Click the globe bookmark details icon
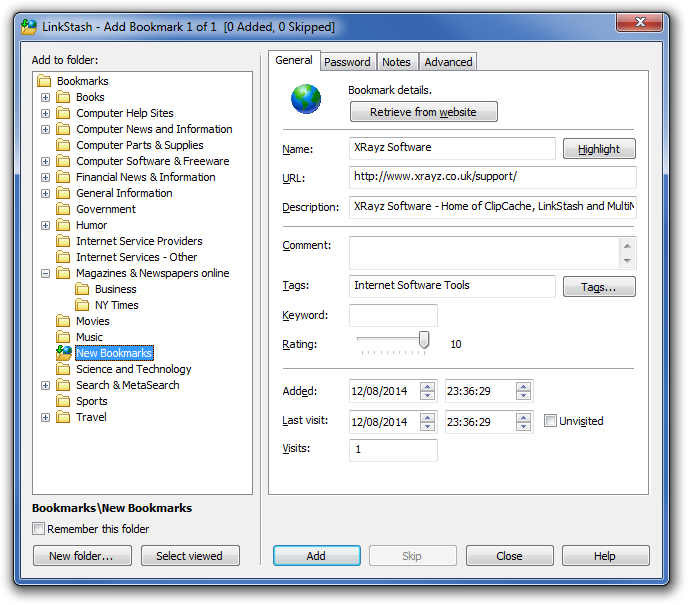The width and height of the screenshot is (688, 605). point(306,100)
